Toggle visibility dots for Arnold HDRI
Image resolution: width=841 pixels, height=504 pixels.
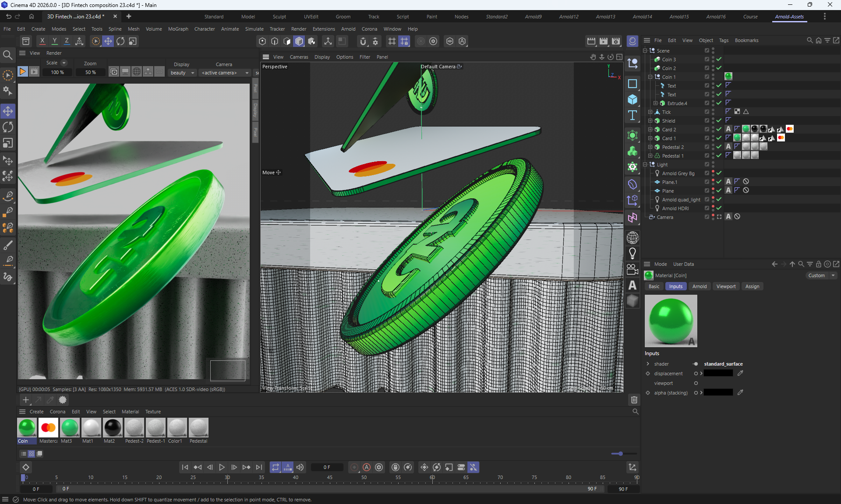713,208
